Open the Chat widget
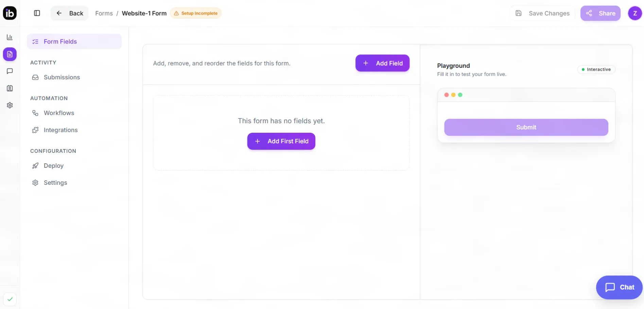 point(619,287)
